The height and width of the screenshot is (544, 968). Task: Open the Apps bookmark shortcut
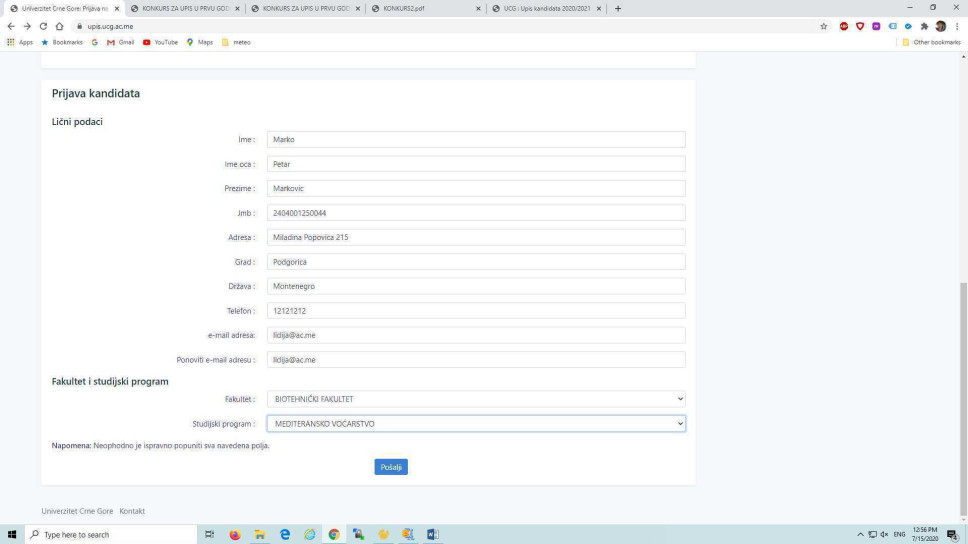[20, 43]
